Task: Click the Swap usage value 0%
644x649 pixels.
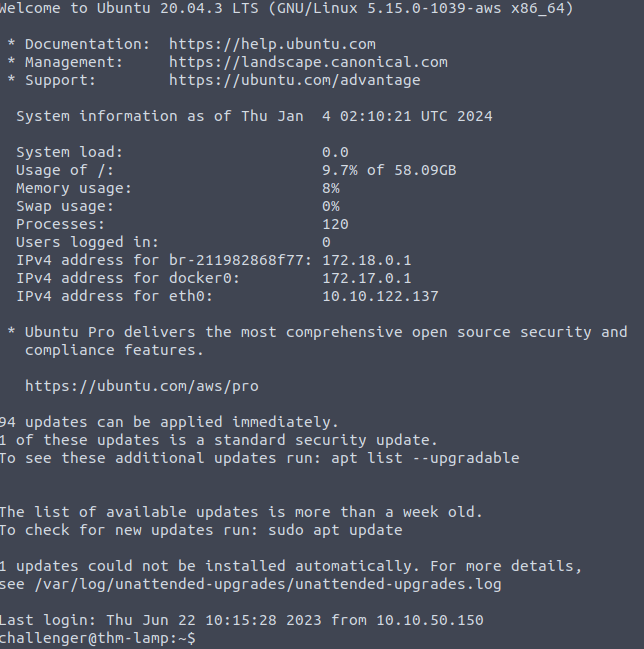Action: point(331,206)
